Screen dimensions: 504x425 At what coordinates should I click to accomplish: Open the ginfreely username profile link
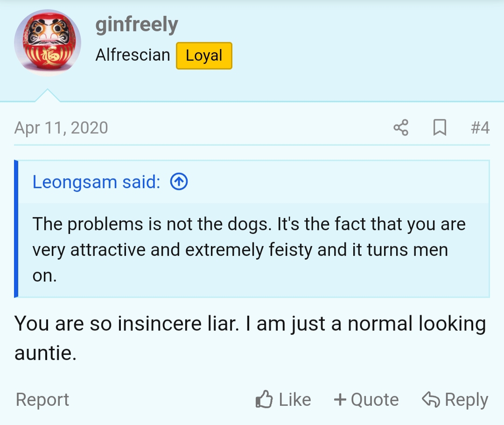click(137, 25)
